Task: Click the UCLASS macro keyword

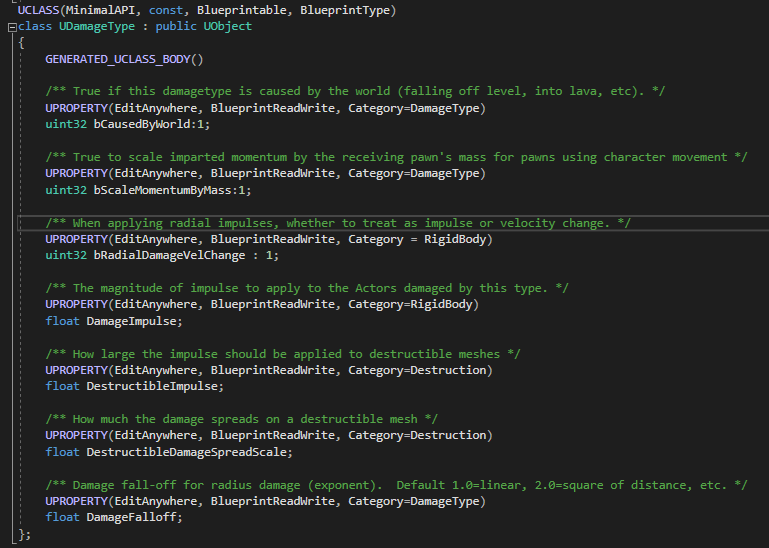Action: click(x=38, y=10)
